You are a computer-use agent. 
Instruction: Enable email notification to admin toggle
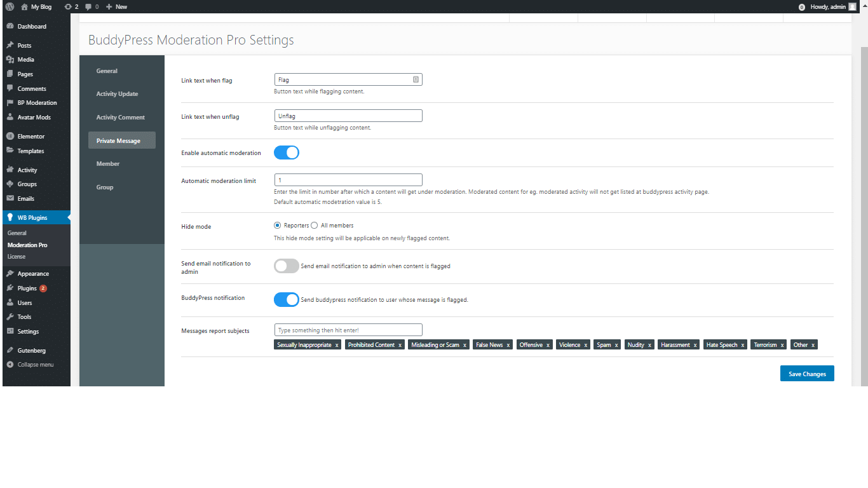(x=287, y=266)
